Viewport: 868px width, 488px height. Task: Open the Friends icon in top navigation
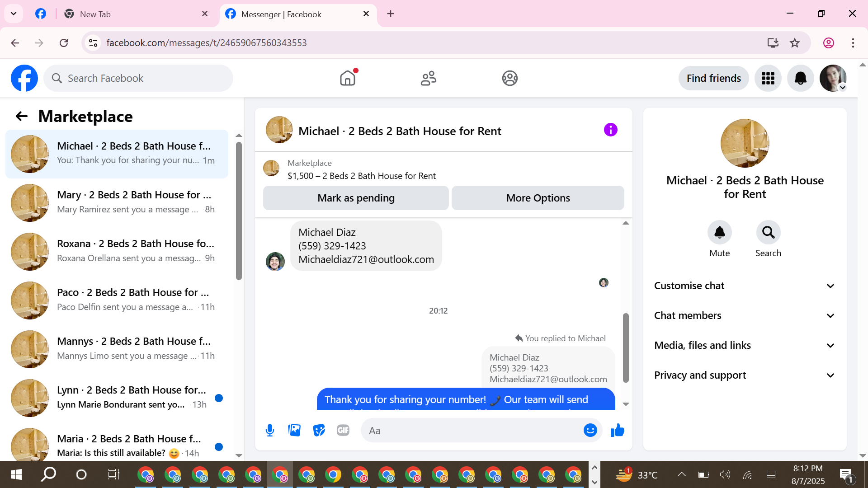point(429,78)
